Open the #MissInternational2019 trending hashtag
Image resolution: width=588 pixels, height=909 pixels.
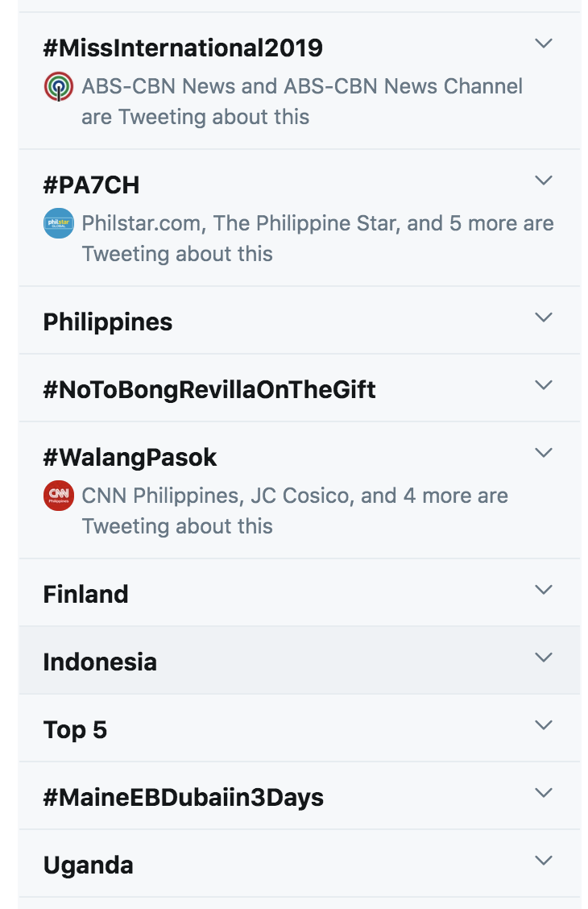pos(183,48)
